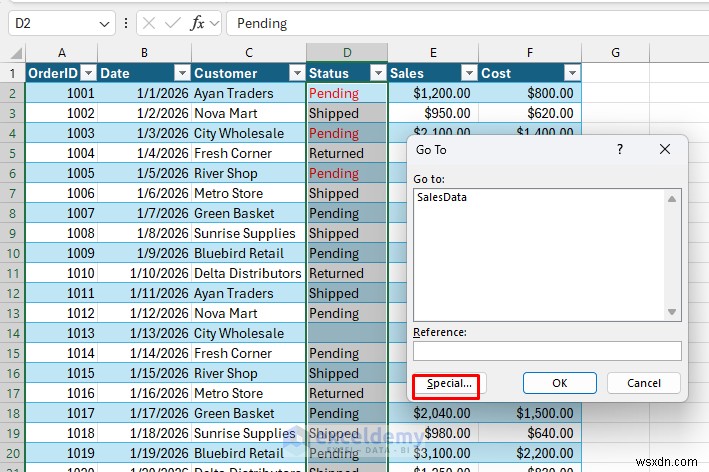The width and height of the screenshot is (709, 472).
Task: Click OrderID 1013 cell
Action: 62,333
